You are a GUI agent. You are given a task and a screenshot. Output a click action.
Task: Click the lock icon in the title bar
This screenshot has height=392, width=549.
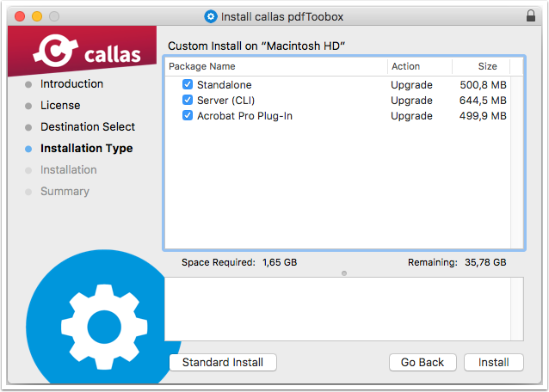531,15
